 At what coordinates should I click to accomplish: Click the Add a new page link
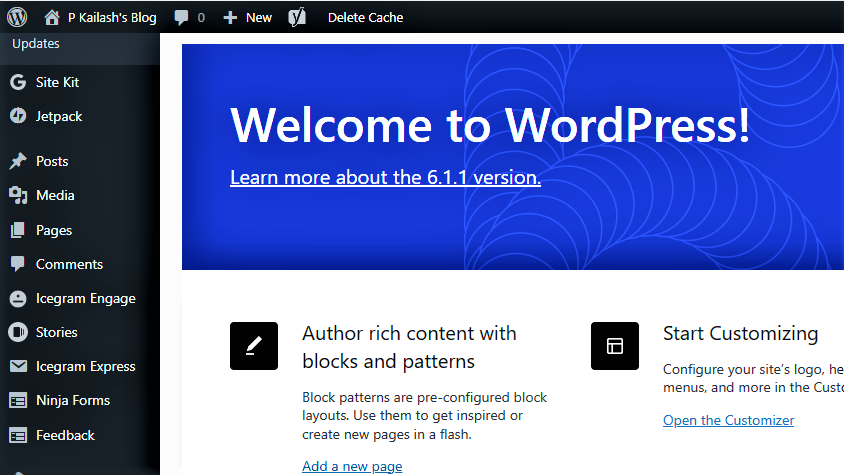click(x=352, y=466)
